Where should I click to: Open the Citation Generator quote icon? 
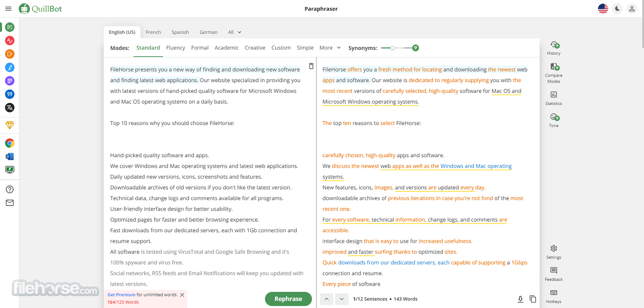coord(10,94)
